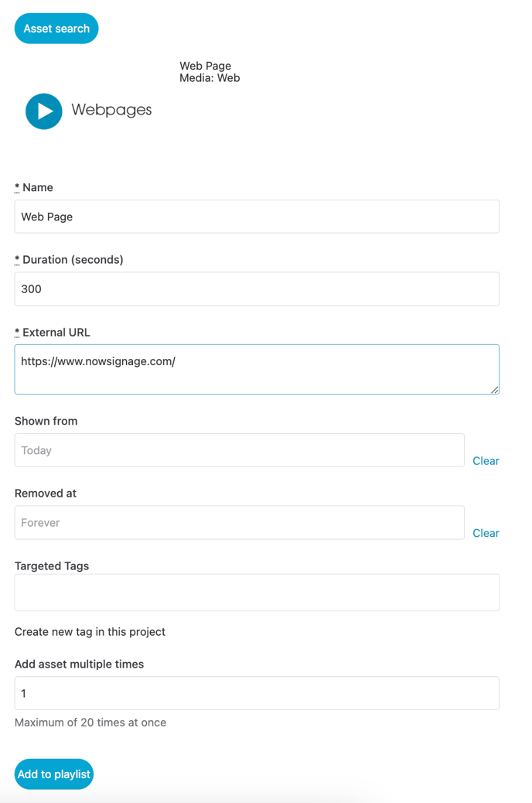Image resolution: width=532 pixels, height=803 pixels.
Task: Select the Web Page title text
Action: click(x=205, y=66)
